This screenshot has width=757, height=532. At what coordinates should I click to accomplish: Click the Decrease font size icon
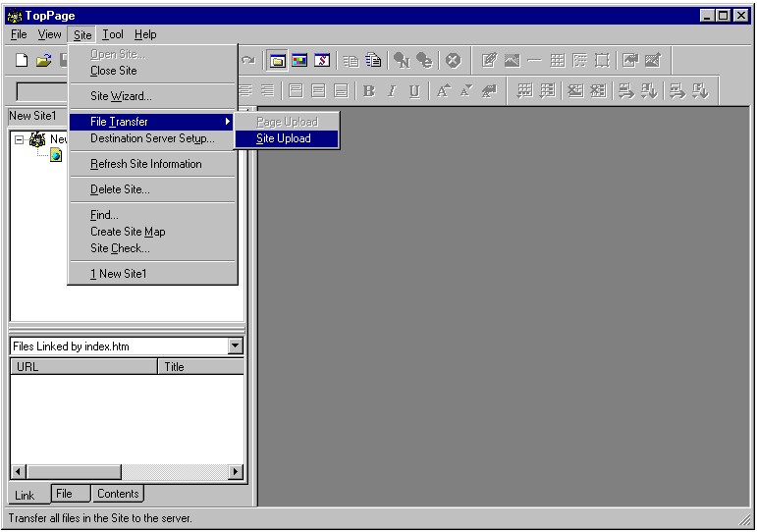pyautogui.click(x=465, y=90)
